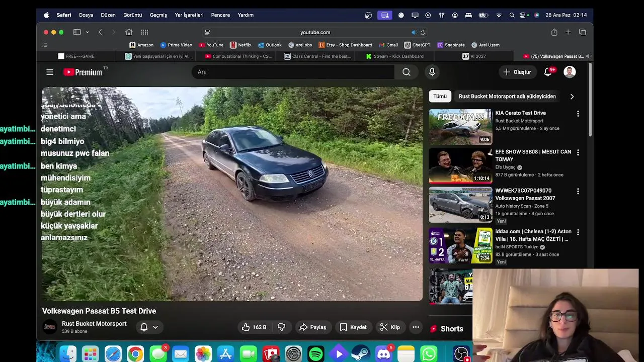Click the youtube.com address bar
Viewport: 644px width, 362px height.
(315, 32)
